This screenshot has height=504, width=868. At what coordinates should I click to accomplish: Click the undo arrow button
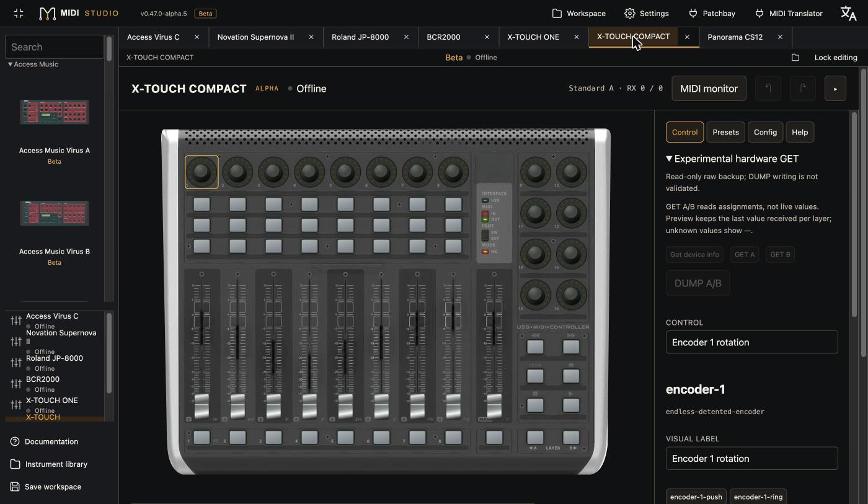(768, 89)
